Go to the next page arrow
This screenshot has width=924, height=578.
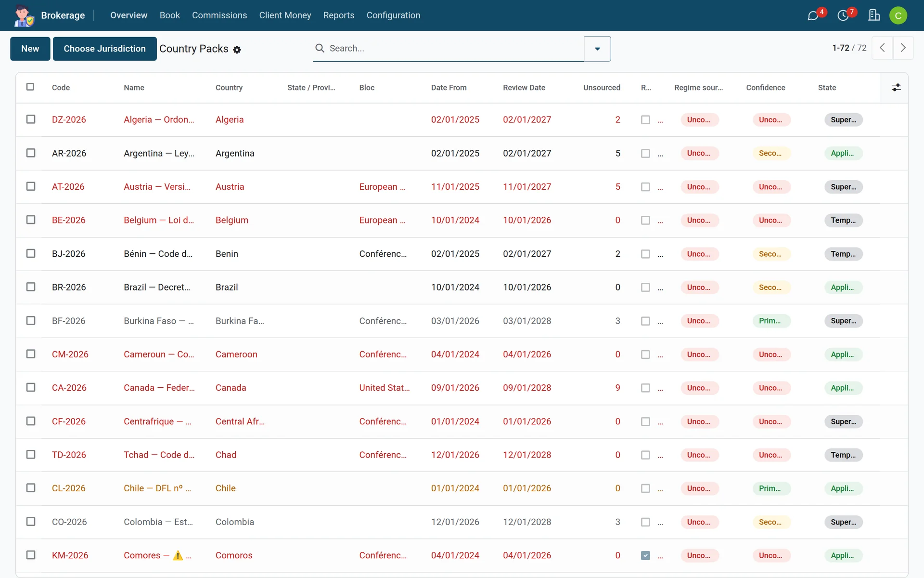903,48
